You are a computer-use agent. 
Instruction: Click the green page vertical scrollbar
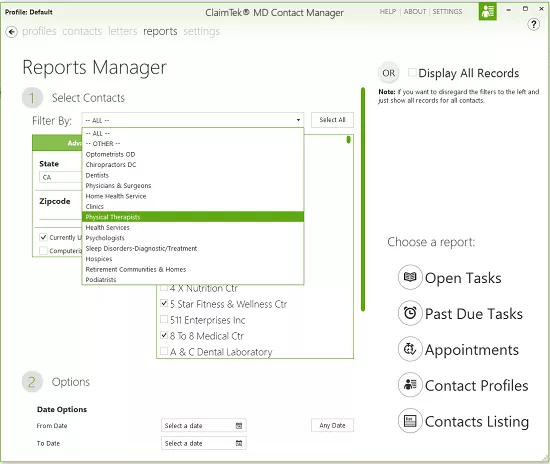pos(363,199)
